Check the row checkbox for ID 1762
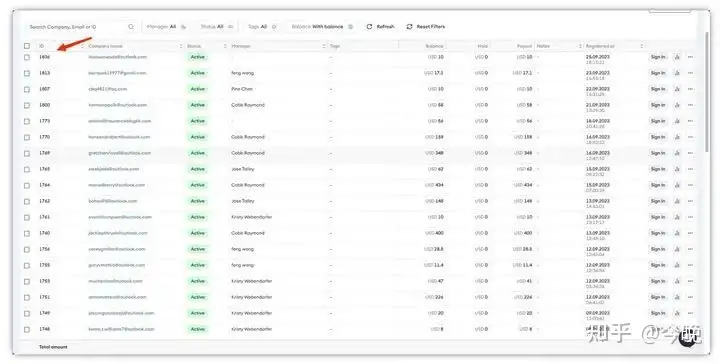Screen dimensions: 720x364 click(x=27, y=201)
